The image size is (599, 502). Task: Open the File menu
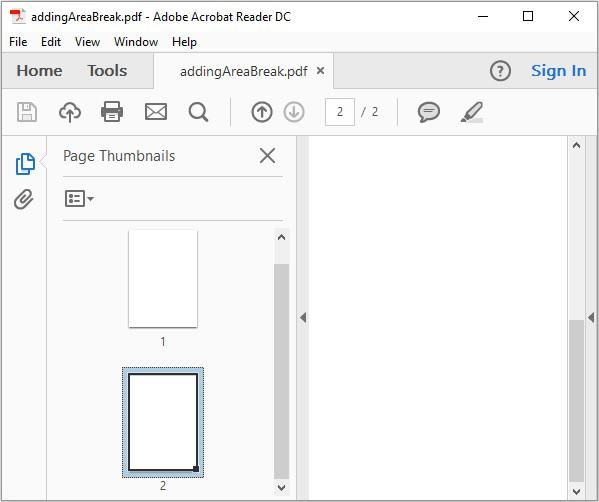click(18, 42)
